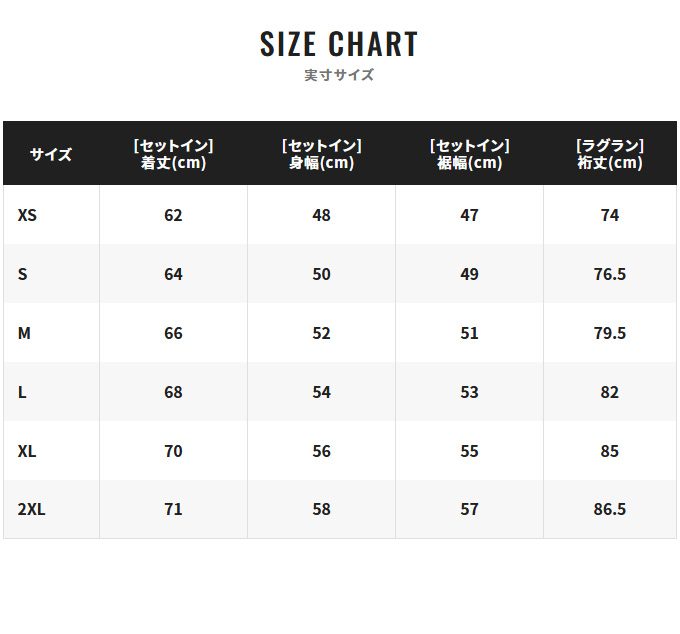Click the 86.5 sleeve value for 2XL
This screenshot has width=680, height=634.
[x=610, y=509]
